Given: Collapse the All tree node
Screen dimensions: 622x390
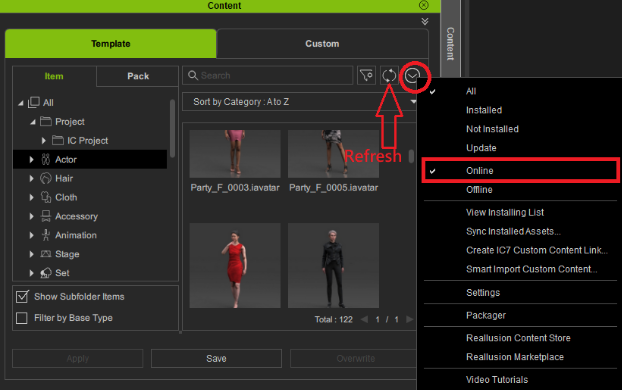Looking at the screenshot, I should [21, 103].
